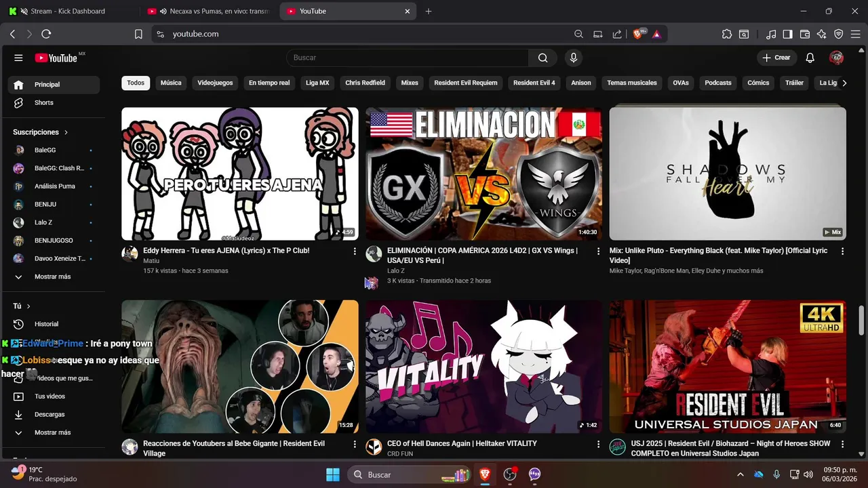868x488 pixels.
Task: Open the browser main menu
Action: 856,34
